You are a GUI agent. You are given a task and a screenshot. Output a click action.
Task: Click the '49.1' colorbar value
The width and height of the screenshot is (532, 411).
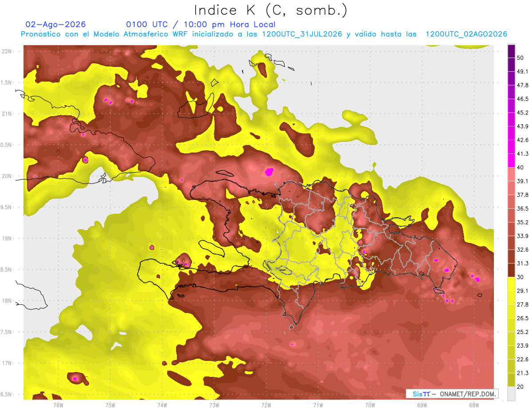523,71
